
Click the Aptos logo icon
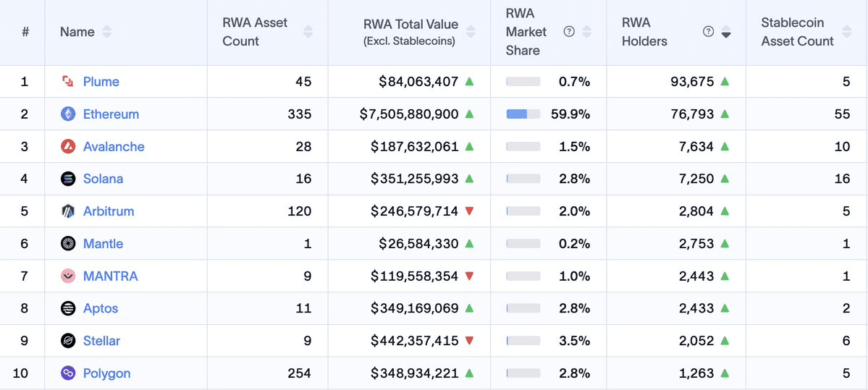(x=67, y=308)
